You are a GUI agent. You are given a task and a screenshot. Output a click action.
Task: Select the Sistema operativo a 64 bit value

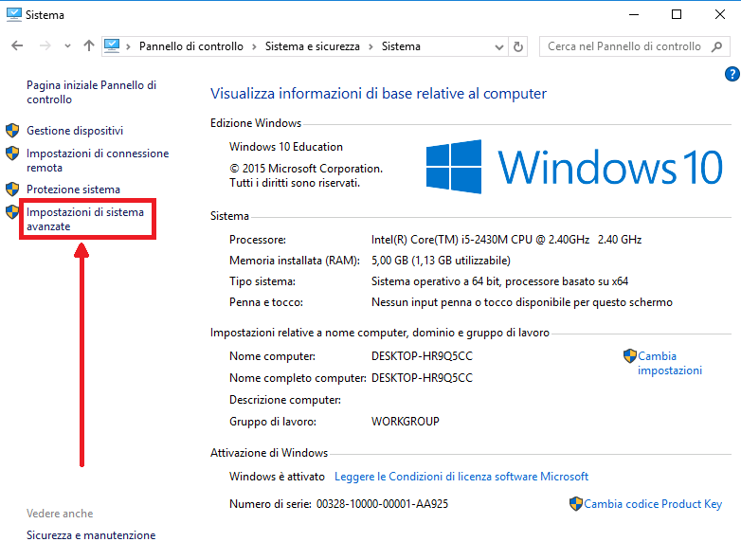click(499, 281)
